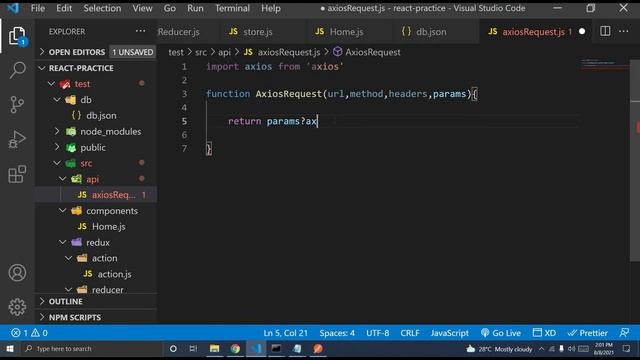Open the Explorer view in activity bar
Screen dimensions: 640x360
pyautogui.click(x=17, y=36)
